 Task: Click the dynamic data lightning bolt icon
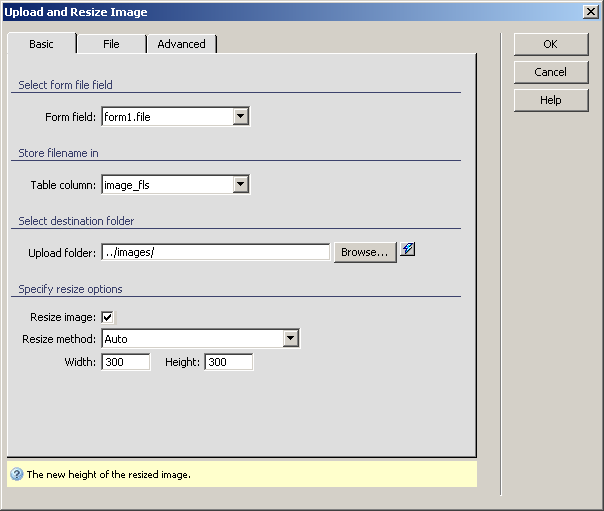click(407, 251)
